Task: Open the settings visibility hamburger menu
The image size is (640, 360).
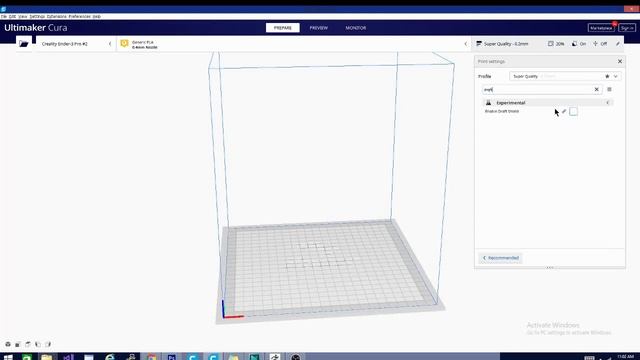Action: (x=609, y=89)
